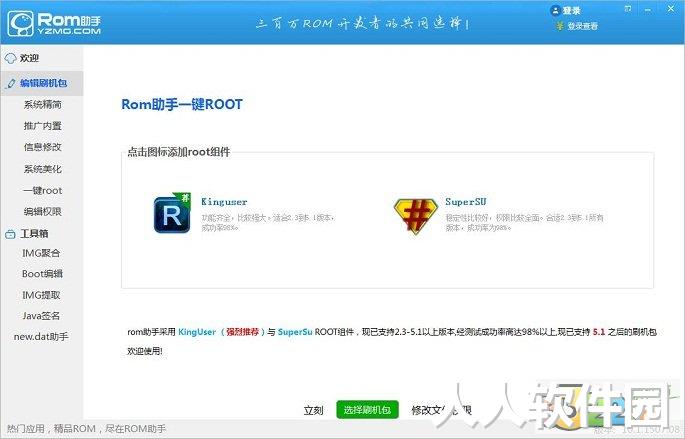Viewport: 685px width, 439px height.
Task: Select 编辑刷机包 in sidebar
Action: point(42,83)
